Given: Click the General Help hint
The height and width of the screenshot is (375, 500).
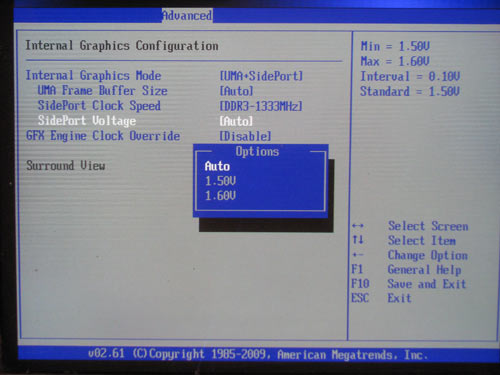Looking at the screenshot, I should 424,270.
